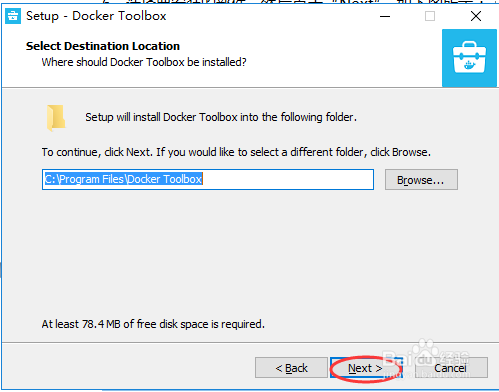Click the grayed-out maximize window button

point(430,16)
